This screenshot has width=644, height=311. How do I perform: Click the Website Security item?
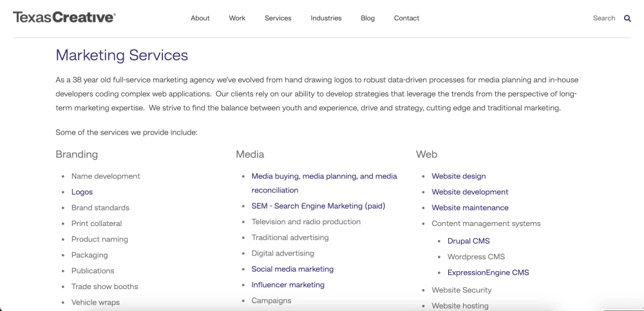(462, 290)
